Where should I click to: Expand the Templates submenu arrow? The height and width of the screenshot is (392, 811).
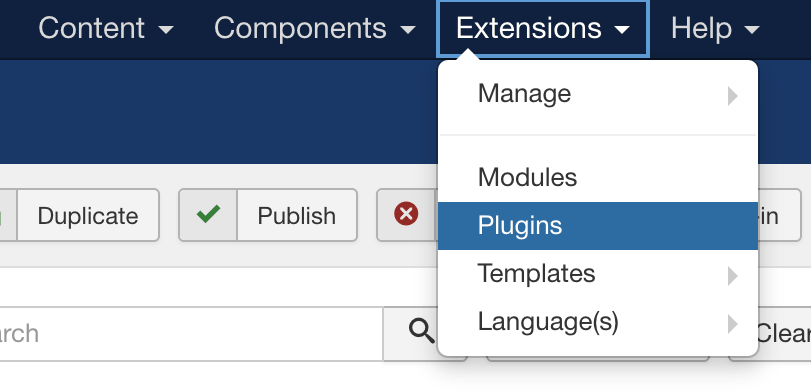(732, 276)
